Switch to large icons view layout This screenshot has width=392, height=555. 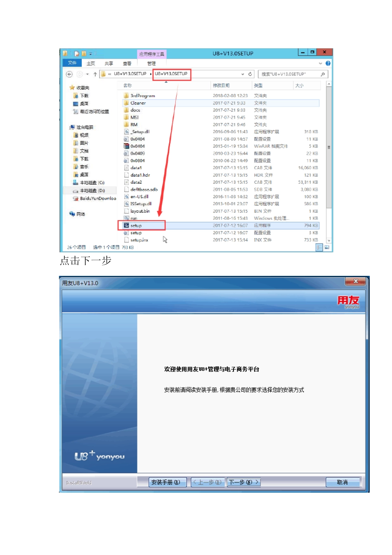click(327, 247)
